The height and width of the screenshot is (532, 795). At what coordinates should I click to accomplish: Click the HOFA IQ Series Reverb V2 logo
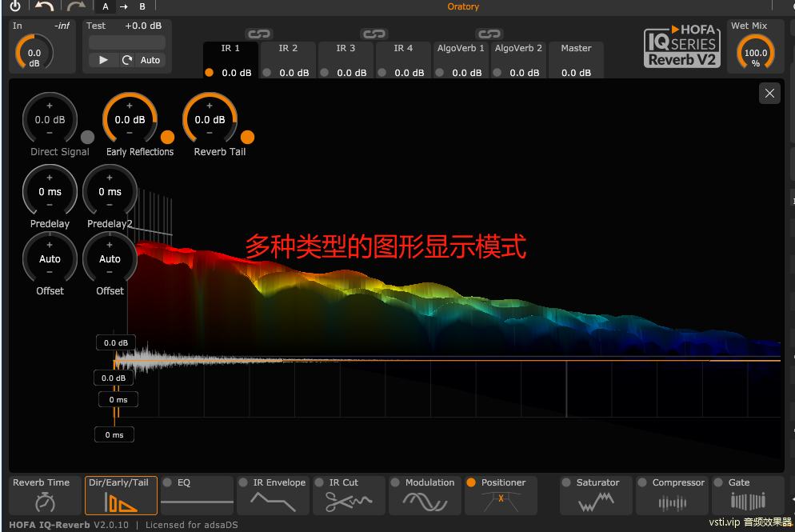pyautogui.click(x=682, y=46)
